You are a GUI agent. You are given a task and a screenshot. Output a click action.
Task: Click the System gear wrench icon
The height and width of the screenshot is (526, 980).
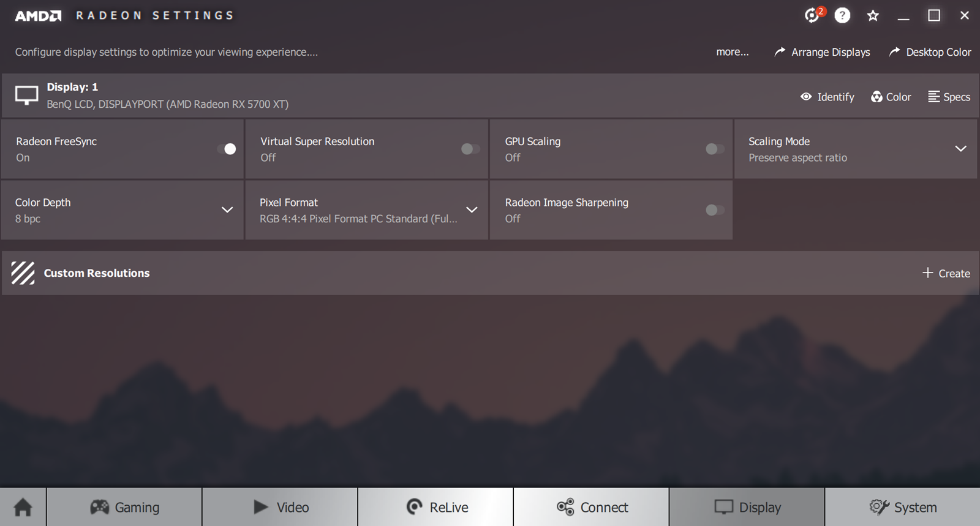879,507
